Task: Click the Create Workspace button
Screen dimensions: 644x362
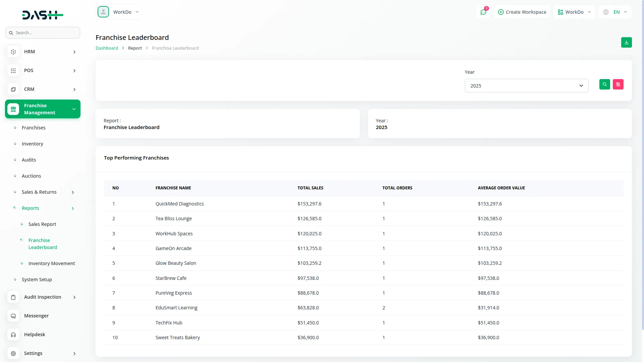Action: pyautogui.click(x=522, y=12)
